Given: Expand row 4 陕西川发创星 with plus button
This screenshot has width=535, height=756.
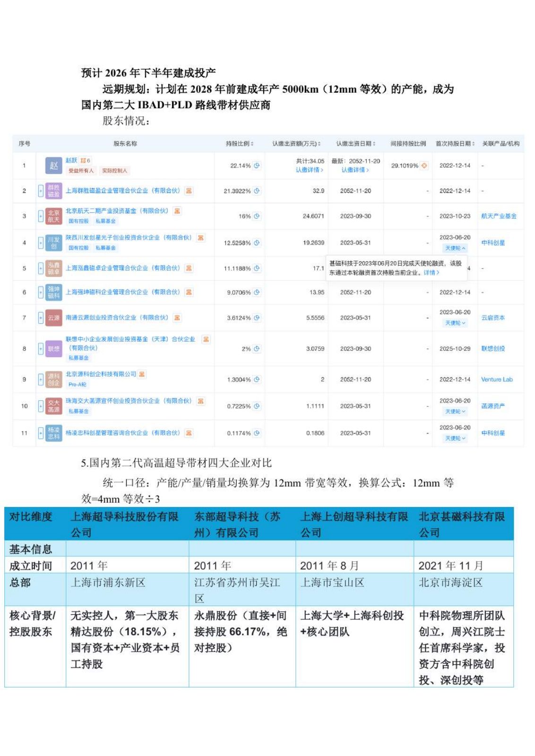Looking at the screenshot, I should pyautogui.click(x=41, y=243).
